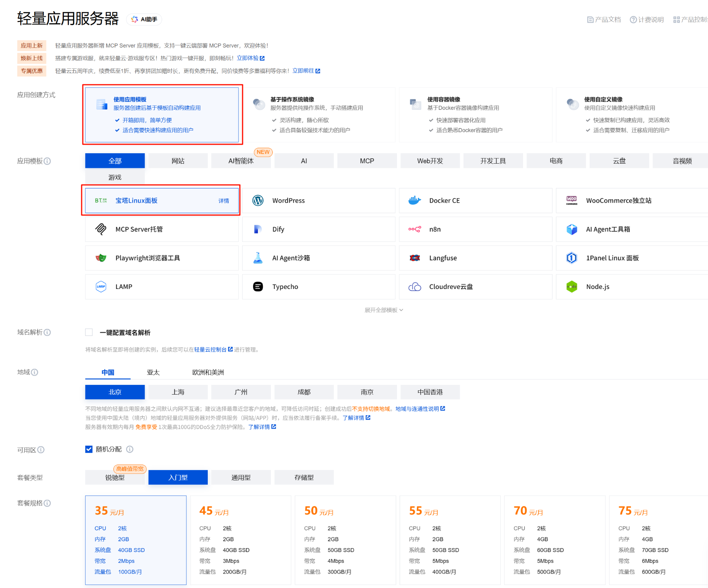Select the 上海 region
Image resolution: width=708 pixels, height=588 pixels.
[x=178, y=392]
